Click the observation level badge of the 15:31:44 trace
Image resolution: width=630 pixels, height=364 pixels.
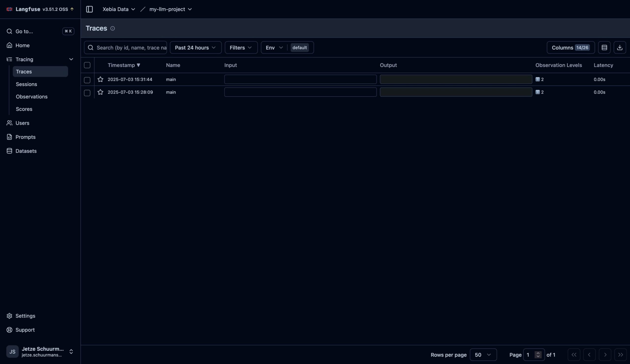[539, 79]
